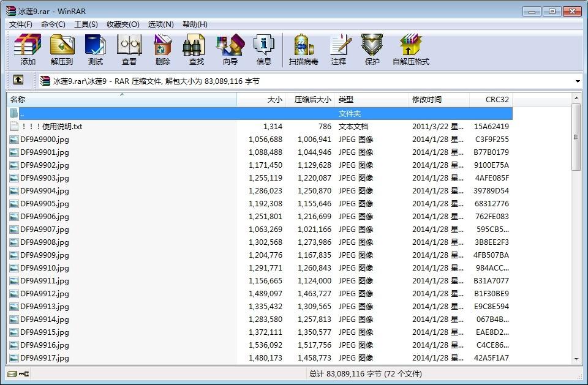Viewport: 588px width, 385px height.
Task: Click the 删除 (Delete) toolbar icon
Action: point(162,49)
